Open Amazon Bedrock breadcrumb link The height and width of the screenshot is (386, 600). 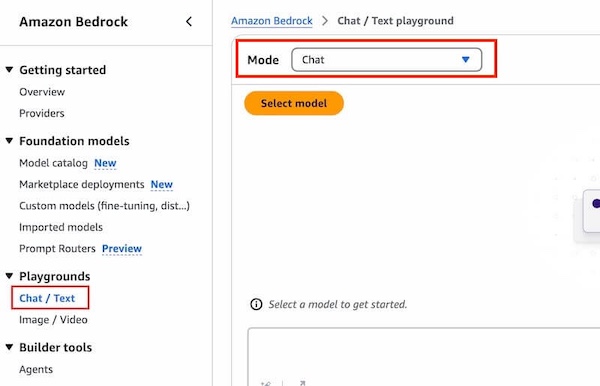pyautogui.click(x=272, y=21)
